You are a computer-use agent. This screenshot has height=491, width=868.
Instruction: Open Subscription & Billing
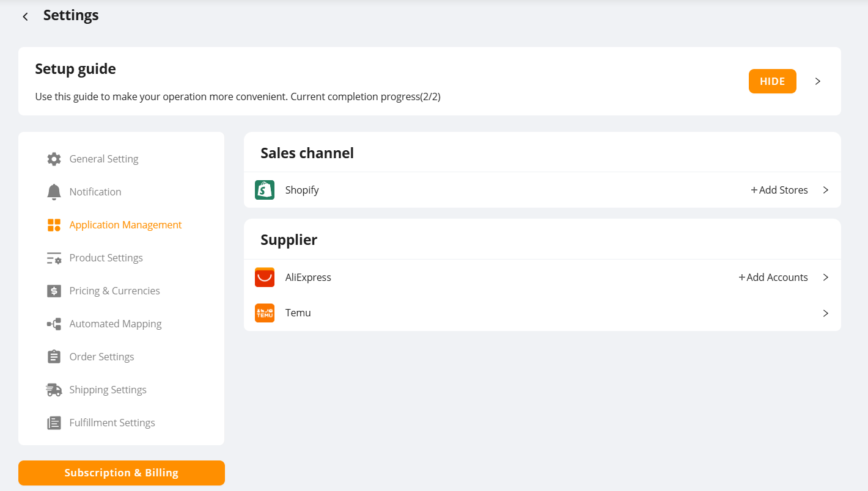[x=122, y=473]
